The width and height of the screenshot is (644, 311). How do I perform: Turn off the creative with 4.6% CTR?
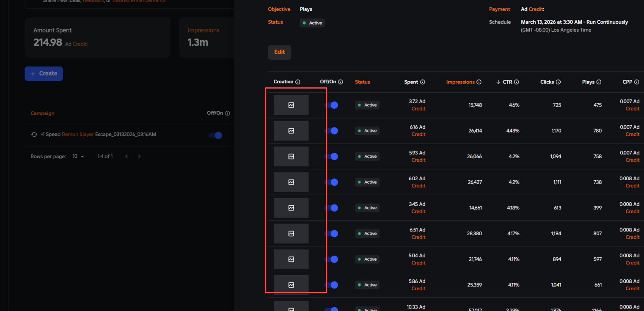pos(331,105)
